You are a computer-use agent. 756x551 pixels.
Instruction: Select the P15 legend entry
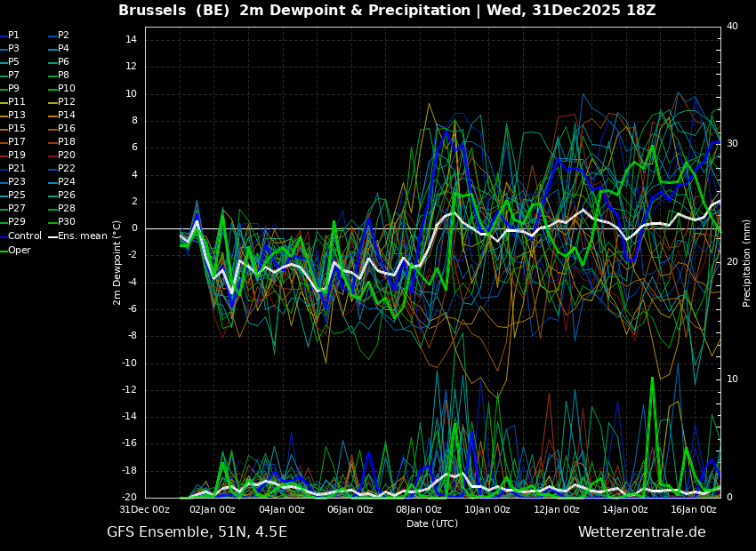(12, 129)
